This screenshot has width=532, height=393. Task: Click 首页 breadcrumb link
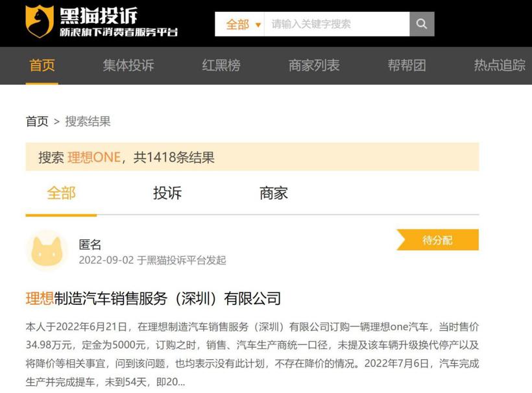[x=37, y=121]
